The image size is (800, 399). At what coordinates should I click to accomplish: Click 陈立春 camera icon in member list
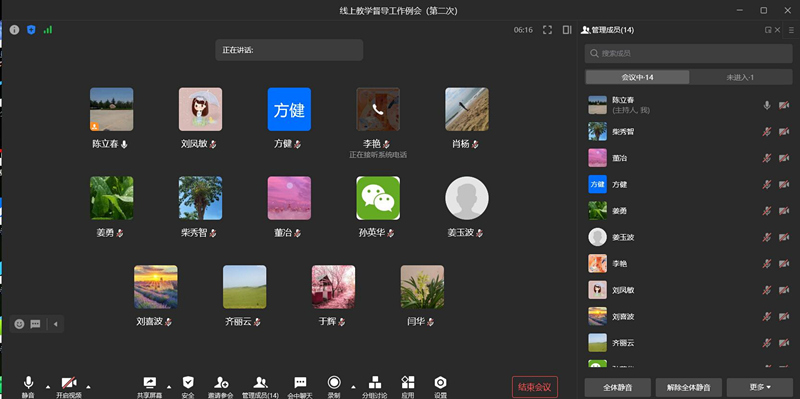784,105
